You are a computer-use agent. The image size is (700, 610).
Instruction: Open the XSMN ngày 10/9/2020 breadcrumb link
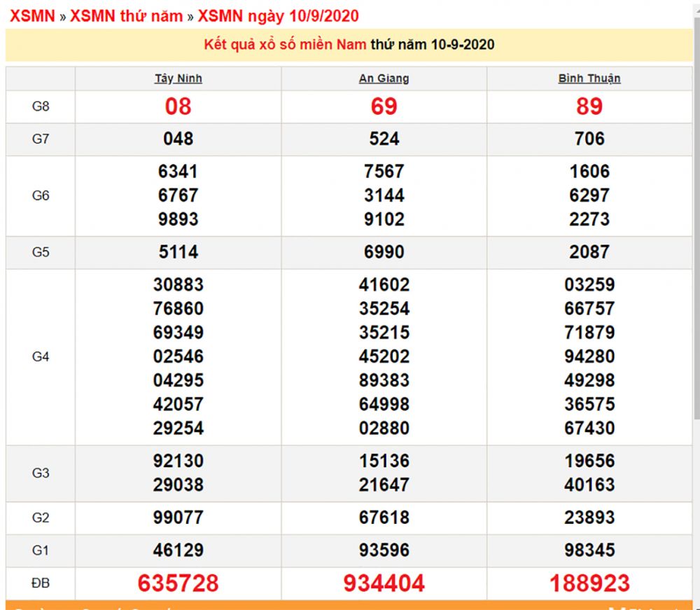(x=278, y=16)
